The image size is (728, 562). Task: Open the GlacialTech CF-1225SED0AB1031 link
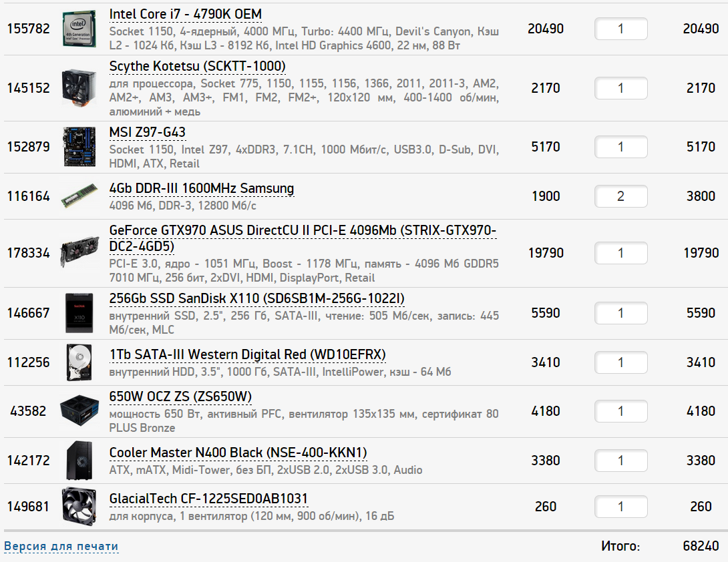coord(208,499)
